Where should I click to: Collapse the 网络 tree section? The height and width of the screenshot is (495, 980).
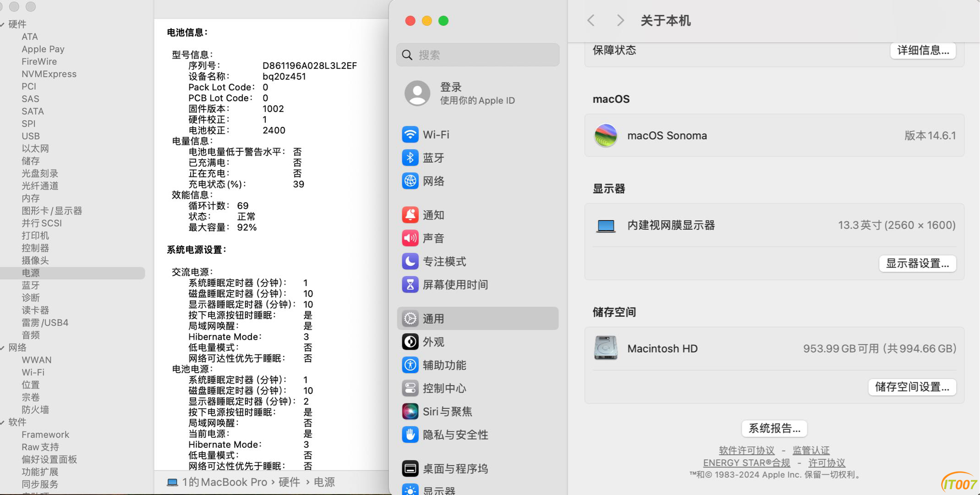point(2,347)
